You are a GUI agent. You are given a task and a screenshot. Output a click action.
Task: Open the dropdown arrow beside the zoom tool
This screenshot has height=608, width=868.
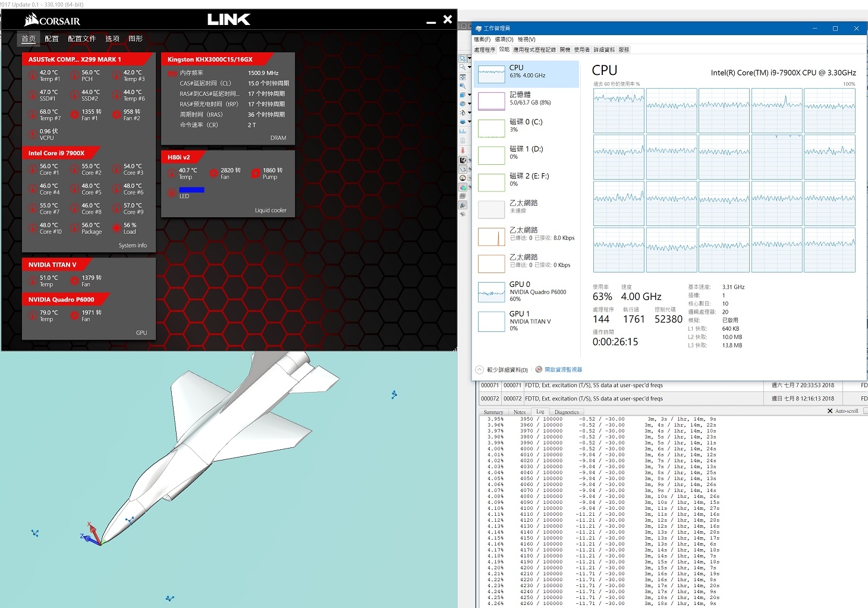(469, 68)
